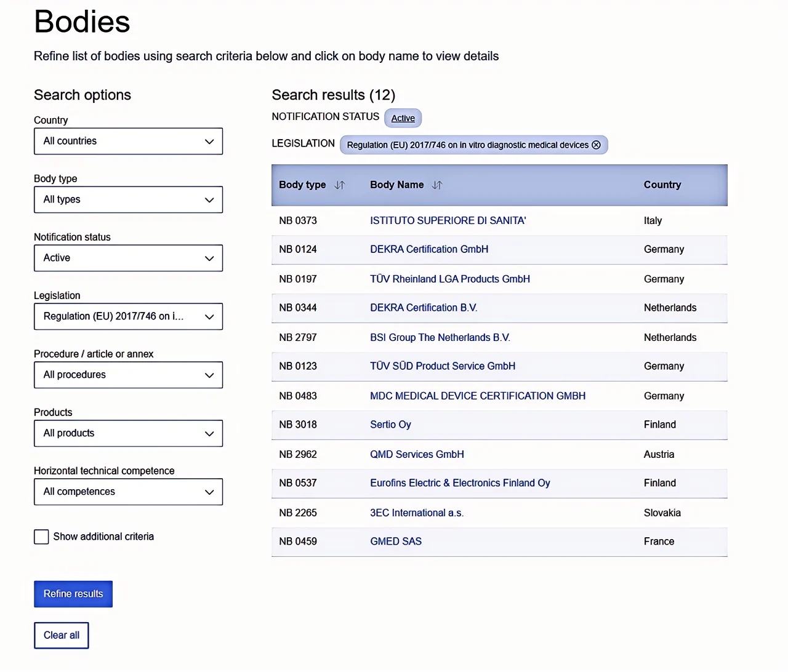Viewport: 788px width, 672px height.
Task: Open the Body type dropdown showing All types
Action: coord(128,199)
